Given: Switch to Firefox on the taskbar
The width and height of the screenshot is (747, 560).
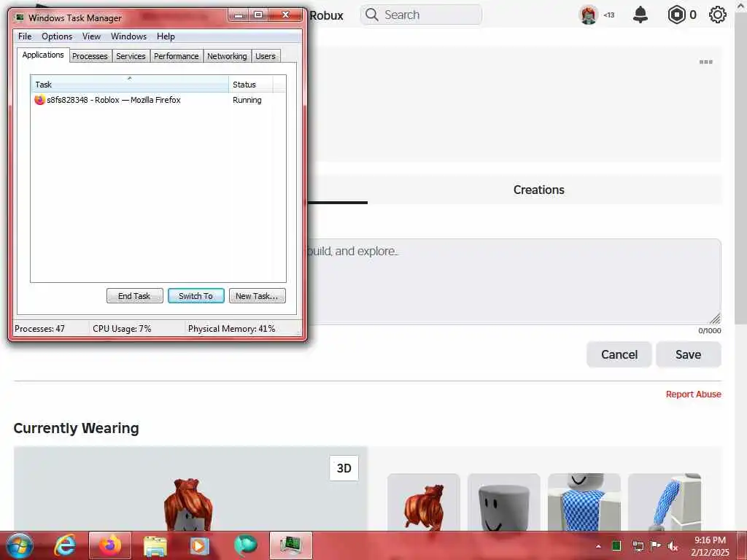Looking at the screenshot, I should pyautogui.click(x=110, y=545).
